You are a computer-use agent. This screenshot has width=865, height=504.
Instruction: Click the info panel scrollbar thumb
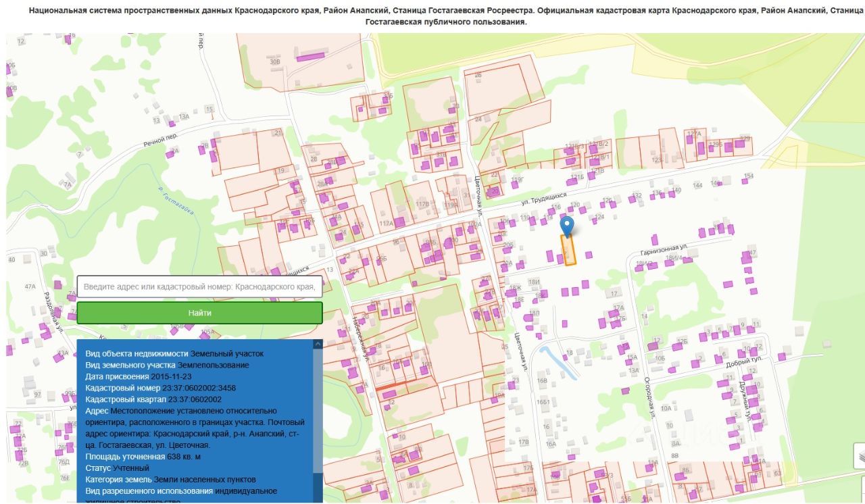tap(318, 412)
